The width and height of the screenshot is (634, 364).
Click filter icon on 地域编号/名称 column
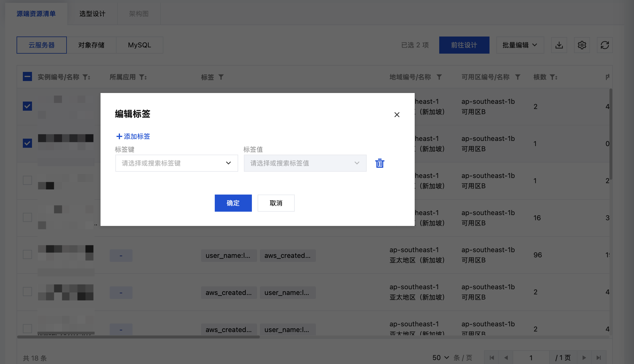pyautogui.click(x=439, y=77)
